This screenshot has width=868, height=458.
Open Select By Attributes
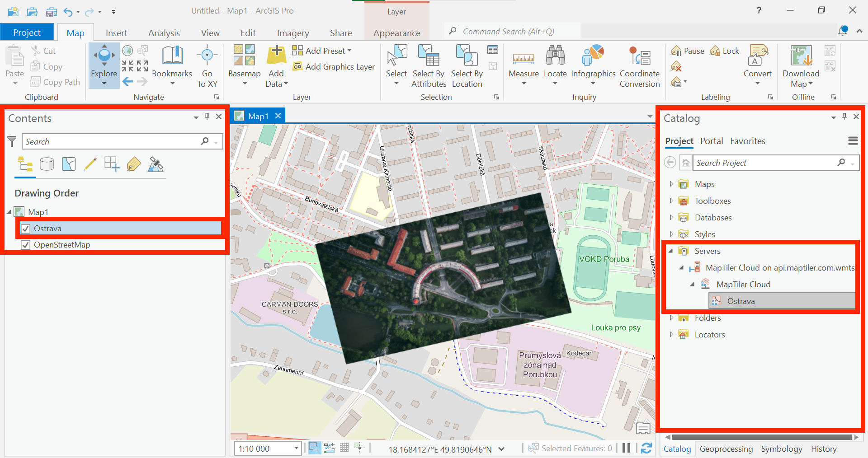point(429,56)
